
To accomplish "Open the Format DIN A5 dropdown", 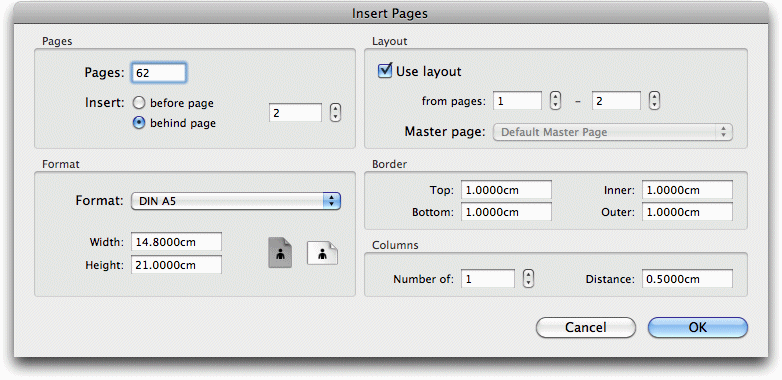I will tap(236, 201).
